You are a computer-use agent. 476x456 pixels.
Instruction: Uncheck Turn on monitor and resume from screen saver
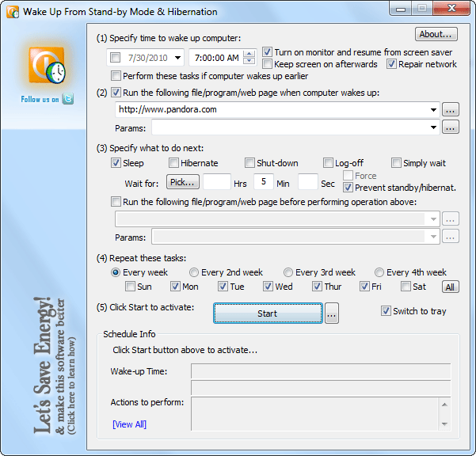click(x=267, y=52)
